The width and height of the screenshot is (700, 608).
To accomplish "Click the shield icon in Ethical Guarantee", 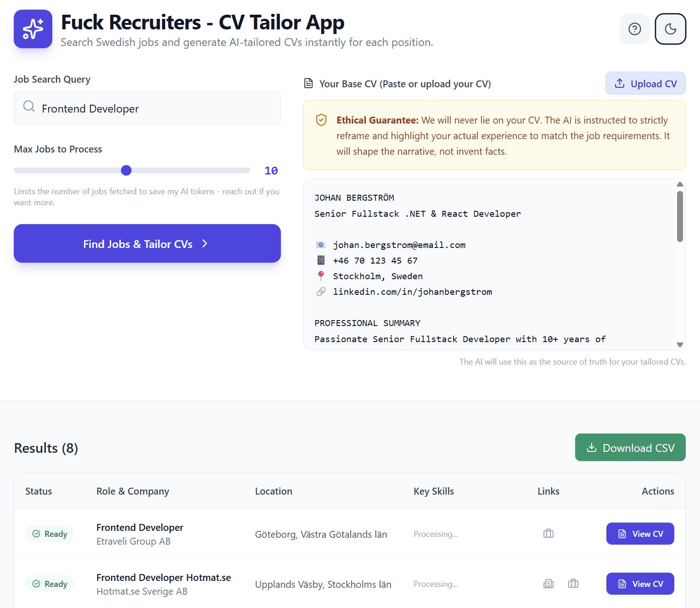I will click(x=321, y=120).
